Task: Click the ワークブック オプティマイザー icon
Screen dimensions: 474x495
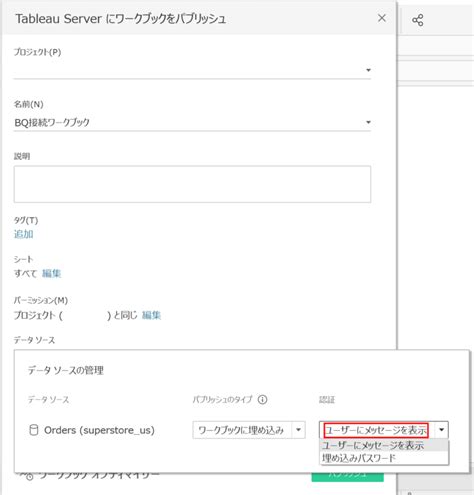Action: click(x=28, y=476)
